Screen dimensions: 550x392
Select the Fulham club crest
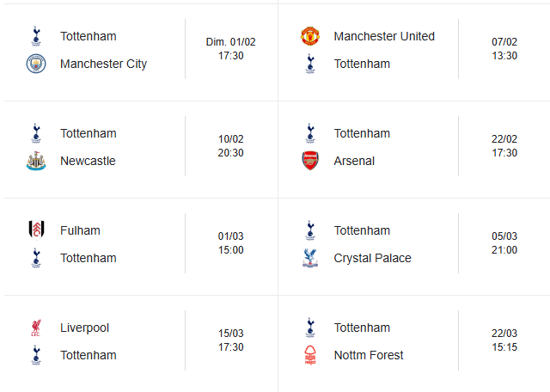point(35,230)
